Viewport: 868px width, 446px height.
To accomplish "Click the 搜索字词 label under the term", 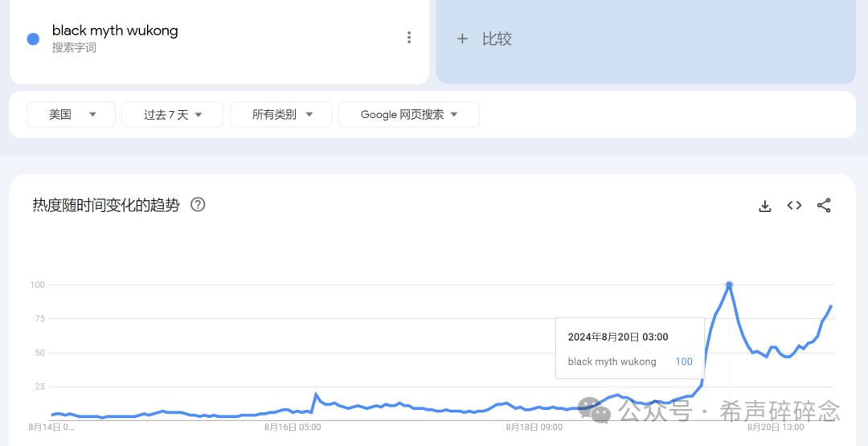I will point(74,48).
